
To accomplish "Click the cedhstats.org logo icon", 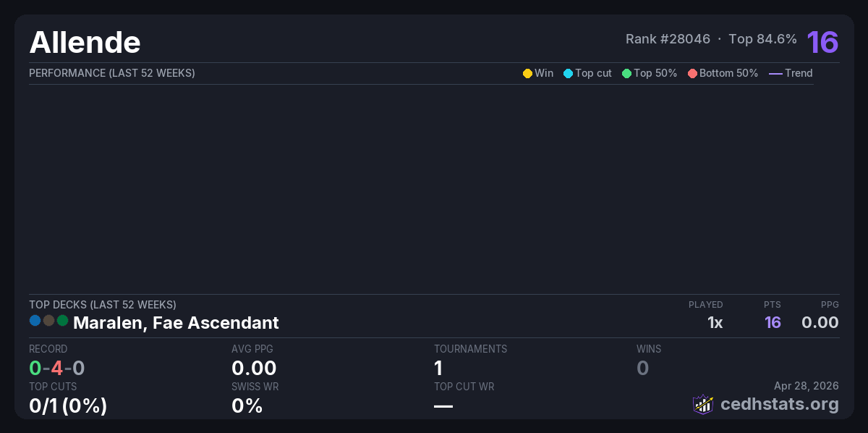I will coord(703,404).
